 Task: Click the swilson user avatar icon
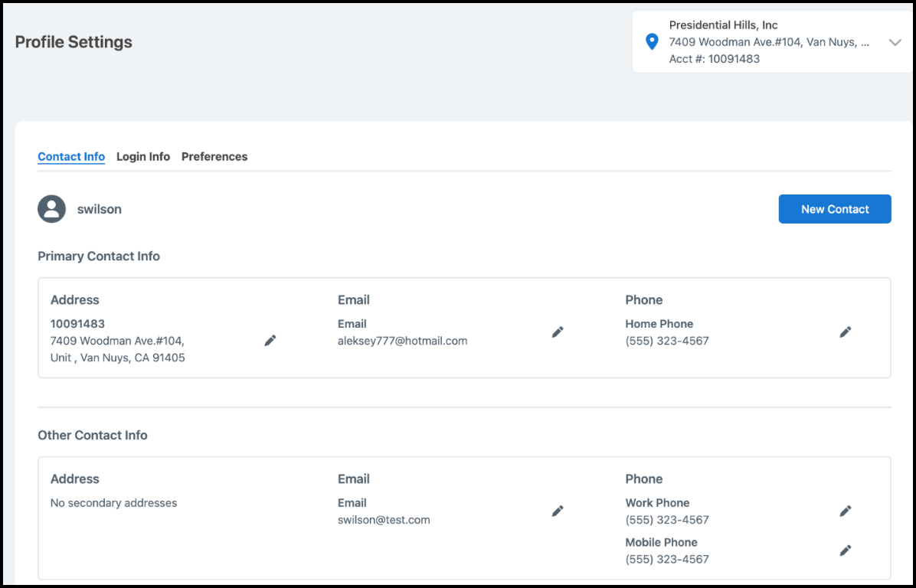[51, 209]
